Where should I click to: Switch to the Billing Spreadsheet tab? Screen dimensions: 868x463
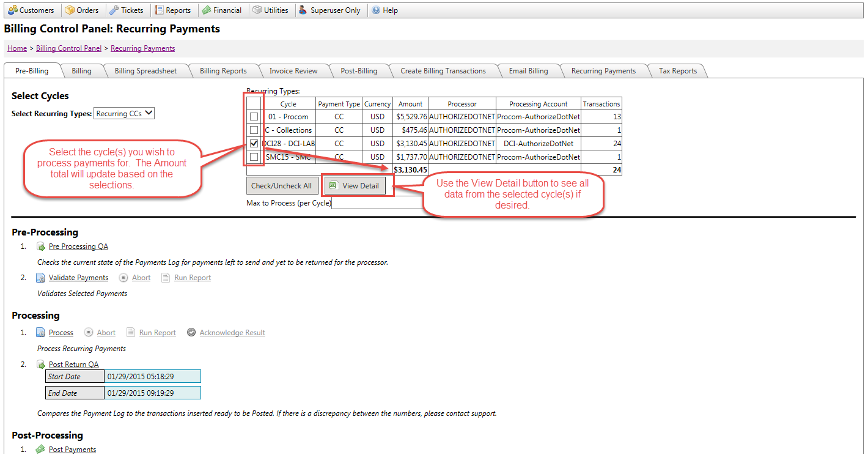click(145, 71)
